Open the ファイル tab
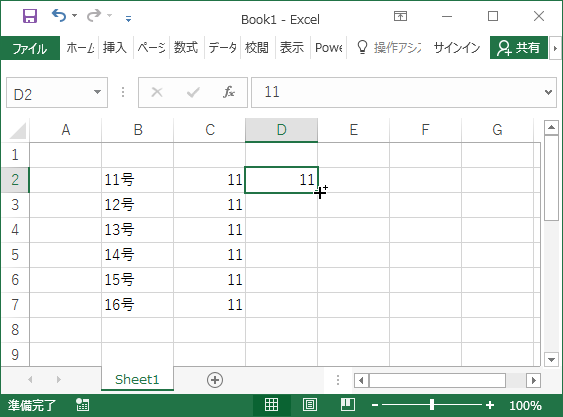This screenshot has width=563, height=417. (x=30, y=48)
